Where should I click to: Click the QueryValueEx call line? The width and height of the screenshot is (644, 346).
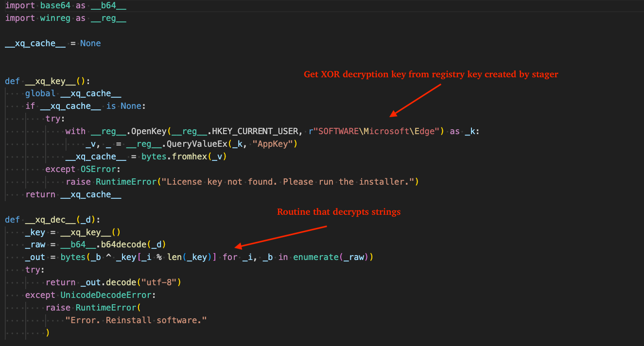(191, 144)
